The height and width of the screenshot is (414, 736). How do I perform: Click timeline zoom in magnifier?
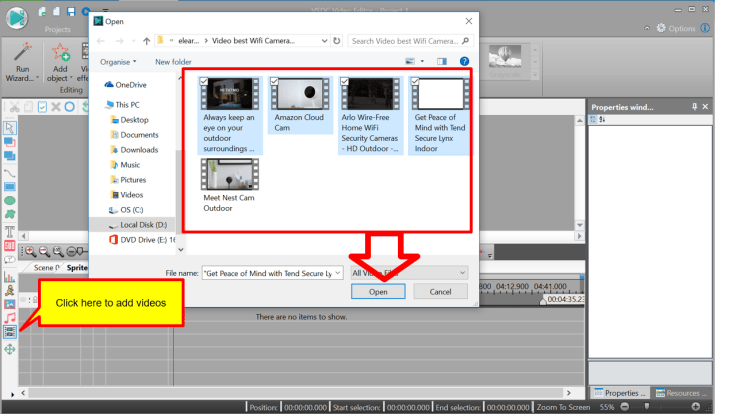pos(30,252)
